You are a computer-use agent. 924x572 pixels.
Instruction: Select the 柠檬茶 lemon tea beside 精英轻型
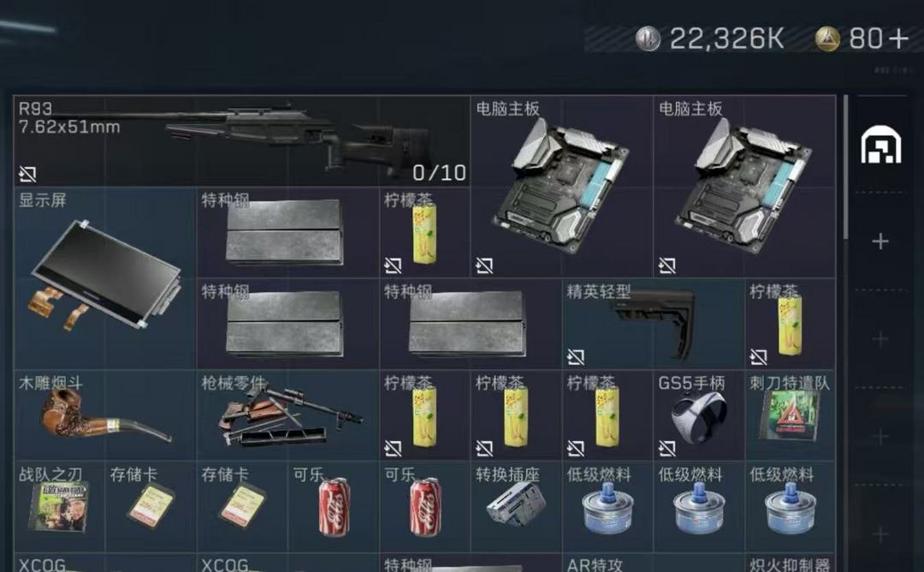click(790, 324)
